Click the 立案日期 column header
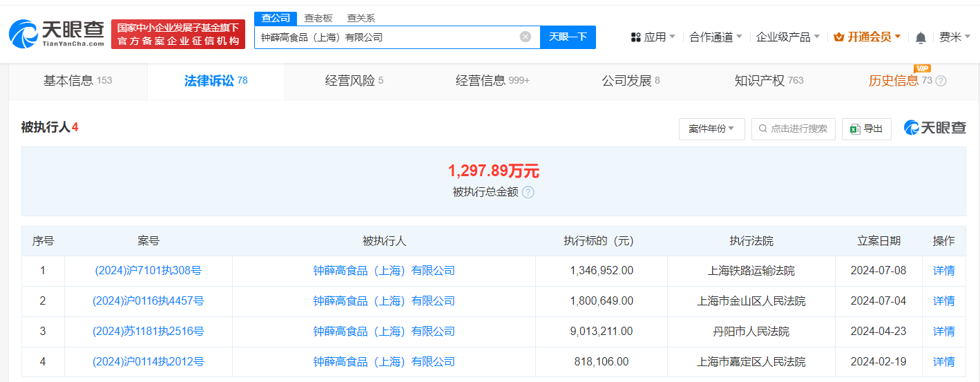 [878, 241]
